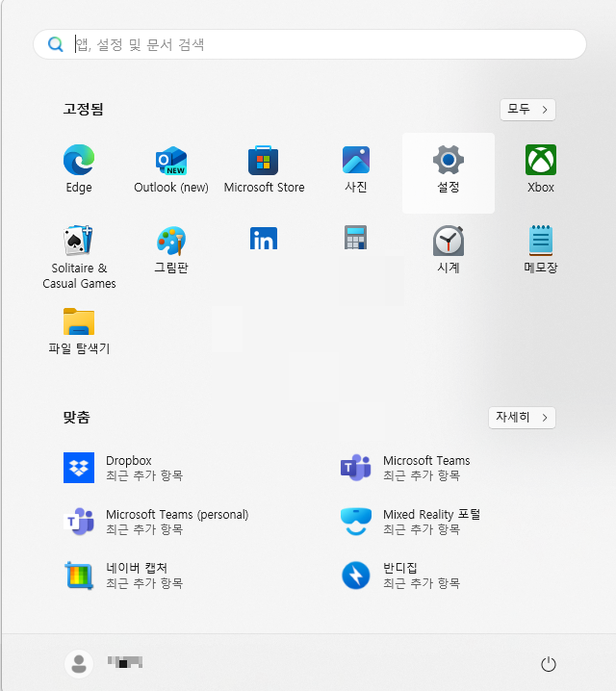616x691 pixels.
Task: Open the 사진 (Photos) app
Action: click(x=356, y=169)
